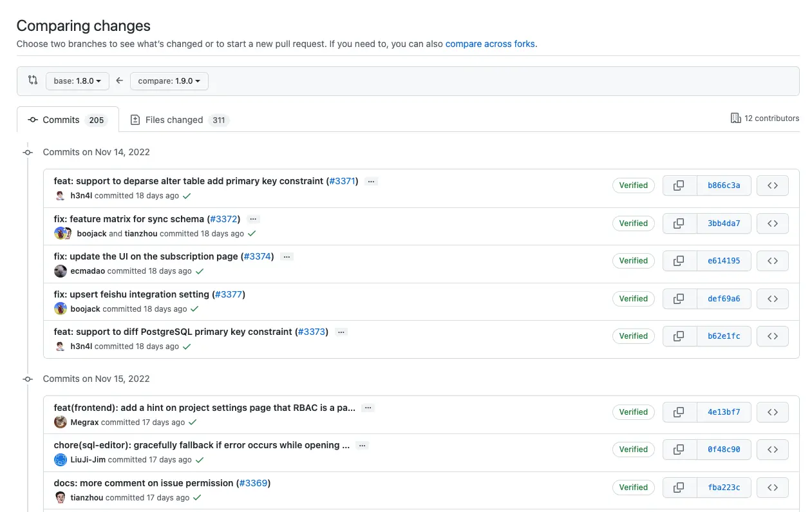Open the base: 1.8.0 branch dropdown
812x512 pixels.
coord(77,81)
